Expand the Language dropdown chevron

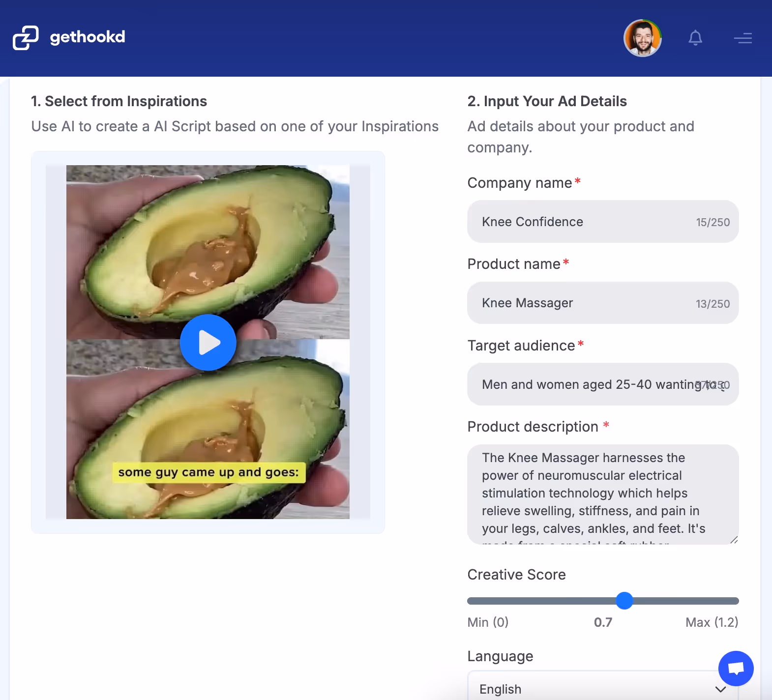721,689
